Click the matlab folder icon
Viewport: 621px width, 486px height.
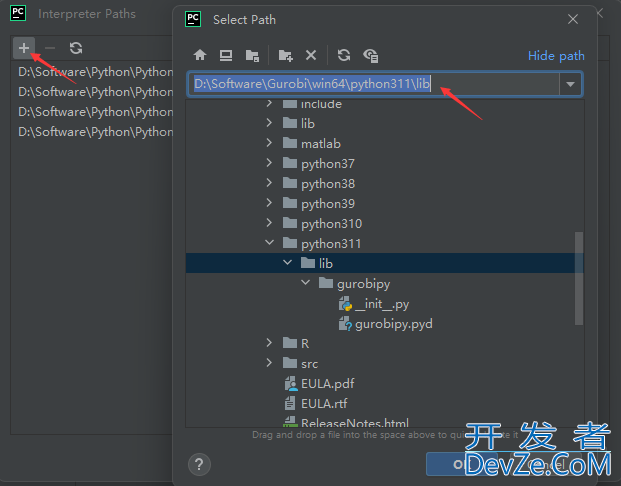coord(290,143)
